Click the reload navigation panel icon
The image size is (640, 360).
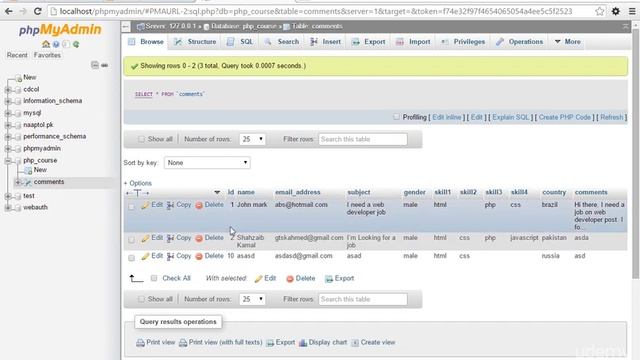point(76,44)
